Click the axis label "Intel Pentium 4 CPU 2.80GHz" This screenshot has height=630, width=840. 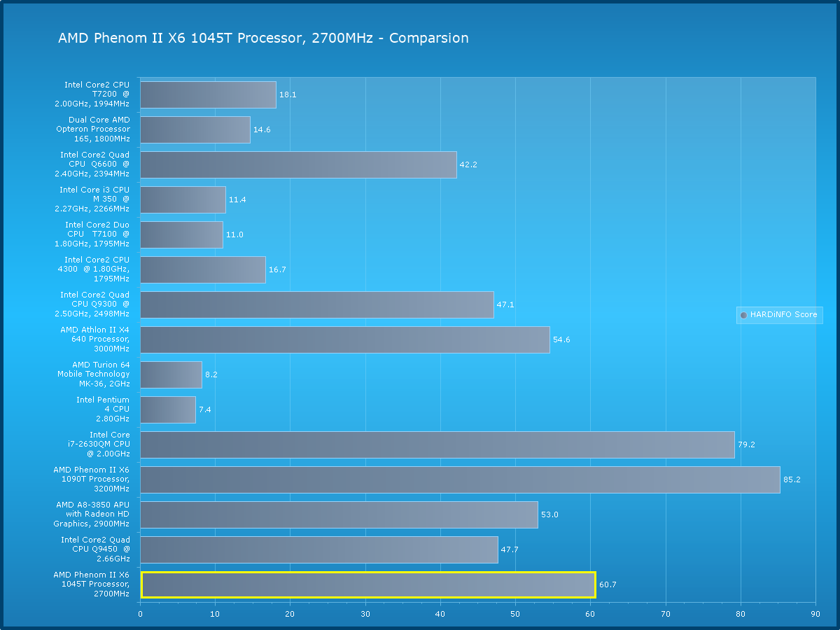[x=103, y=409]
